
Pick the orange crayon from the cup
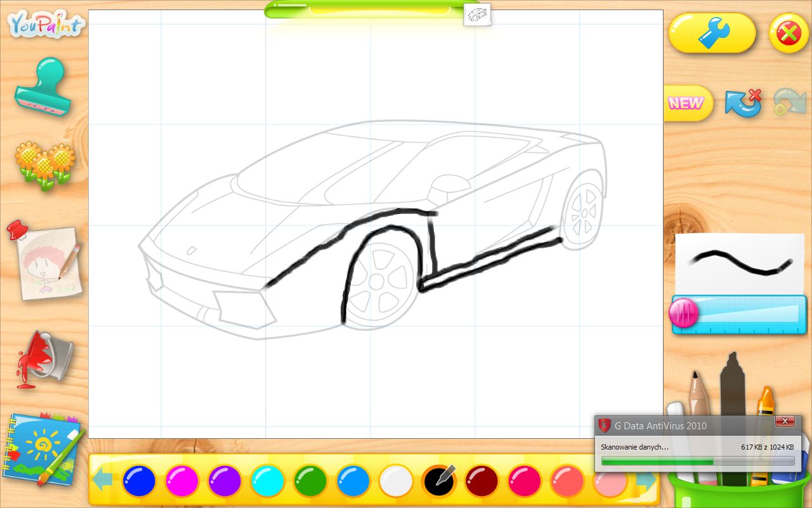pyautogui.click(x=765, y=400)
